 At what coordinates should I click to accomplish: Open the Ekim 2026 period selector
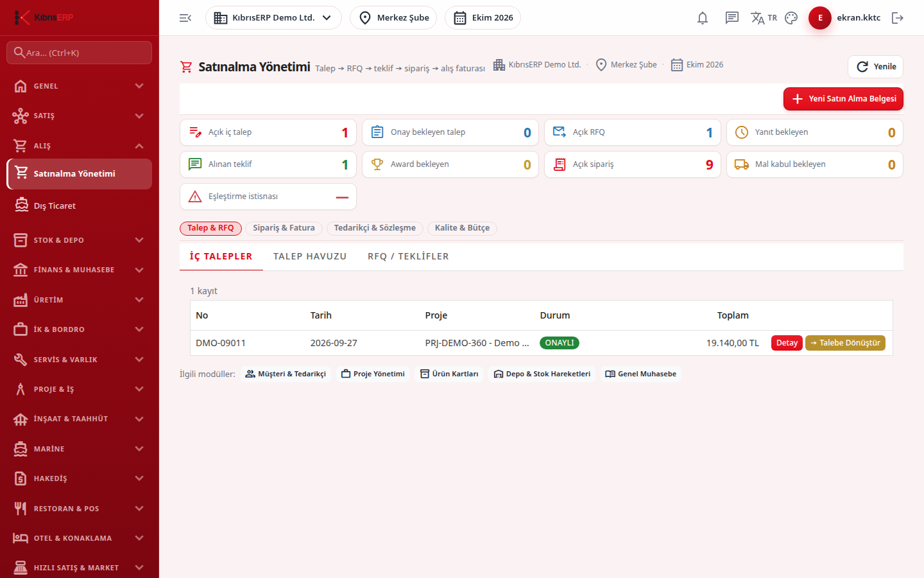click(x=483, y=18)
